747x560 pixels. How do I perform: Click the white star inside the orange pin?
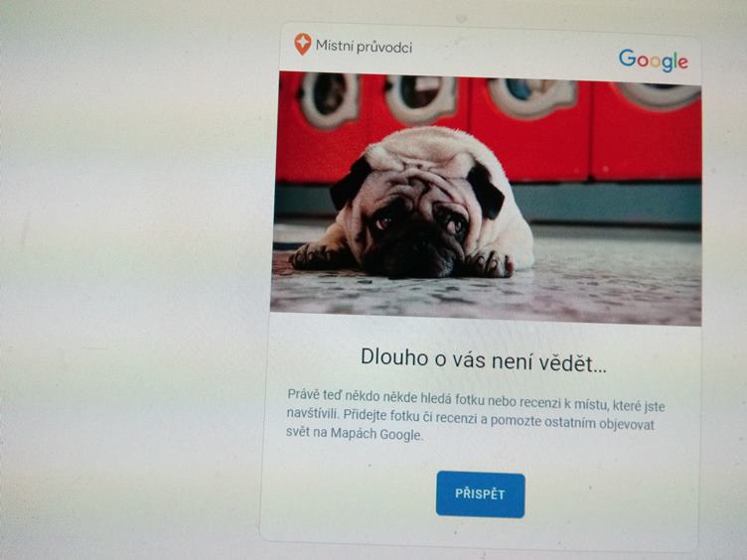303,42
